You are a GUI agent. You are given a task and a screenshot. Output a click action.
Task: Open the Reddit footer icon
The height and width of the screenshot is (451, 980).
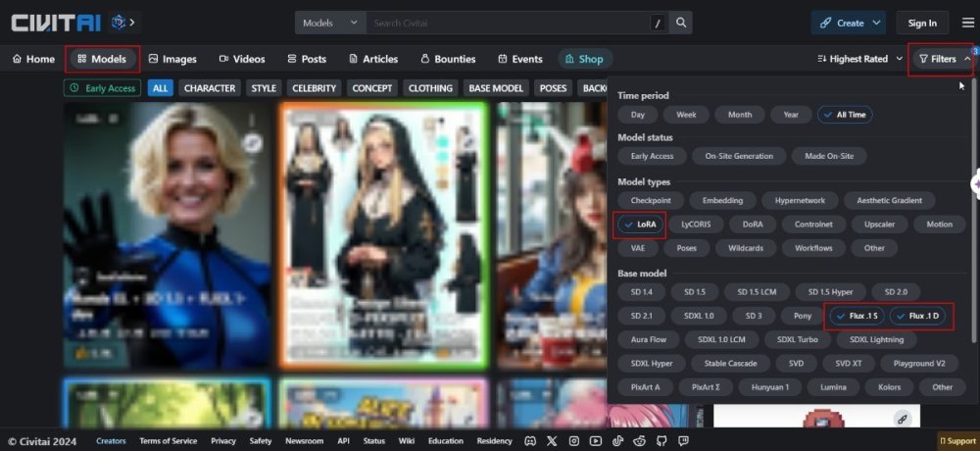coord(640,441)
